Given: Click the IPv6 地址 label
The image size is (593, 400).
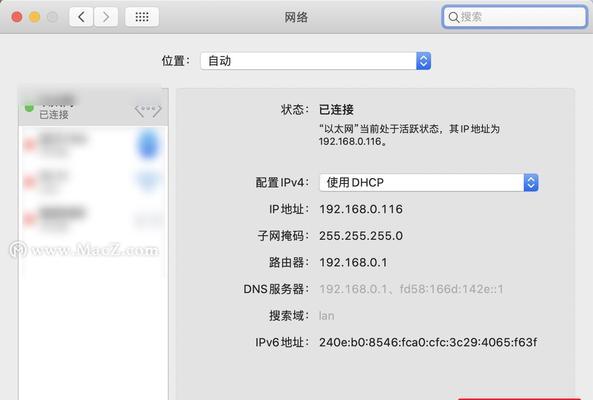Looking at the screenshot, I should [282, 342].
